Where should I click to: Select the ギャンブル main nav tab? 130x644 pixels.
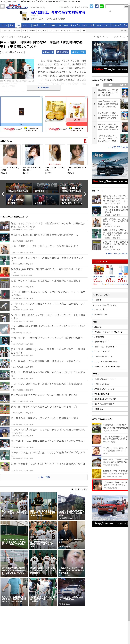click(75, 25)
